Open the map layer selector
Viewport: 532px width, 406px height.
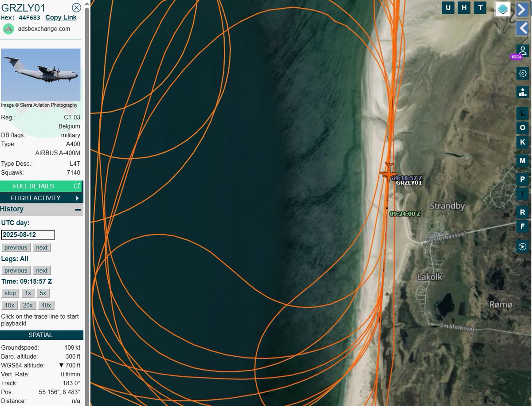[502, 9]
